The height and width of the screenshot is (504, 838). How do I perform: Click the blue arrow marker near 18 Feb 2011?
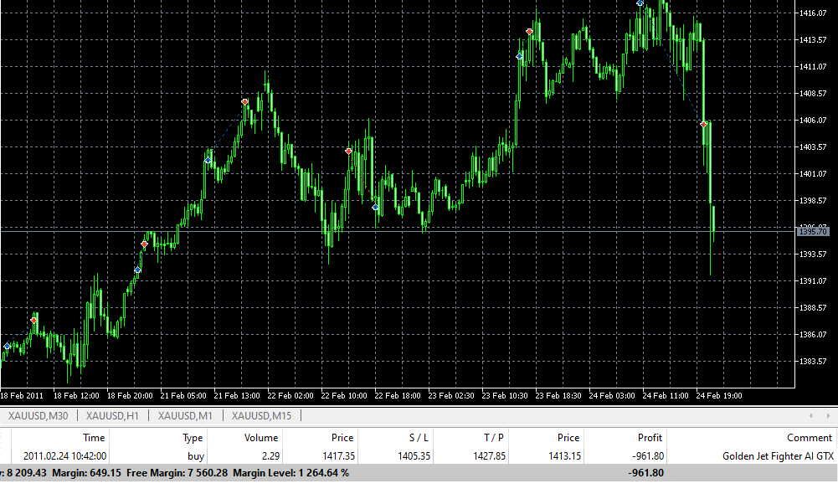pos(8,346)
